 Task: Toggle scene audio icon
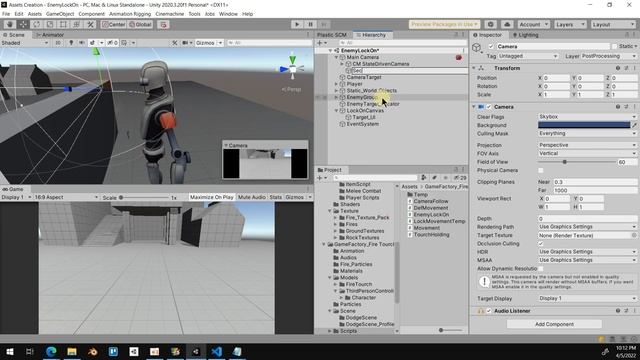pos(82,42)
